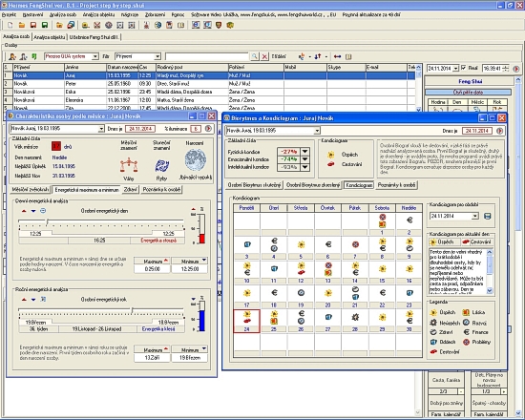The height and width of the screenshot is (420, 525).
Task: Click Minimum button in yearly energy analysis
Action: coord(190,349)
